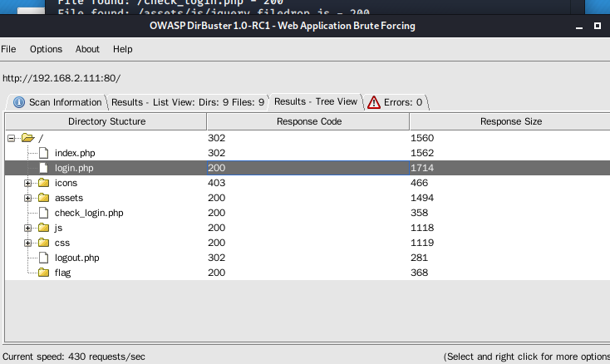The image size is (610, 364).
Task: Open the Options menu
Action: click(x=46, y=49)
